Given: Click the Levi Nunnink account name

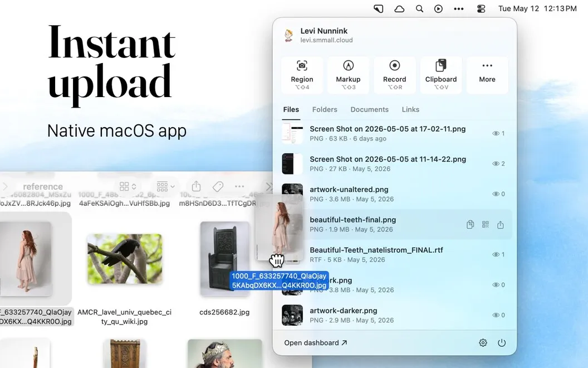Looking at the screenshot, I should click(324, 31).
